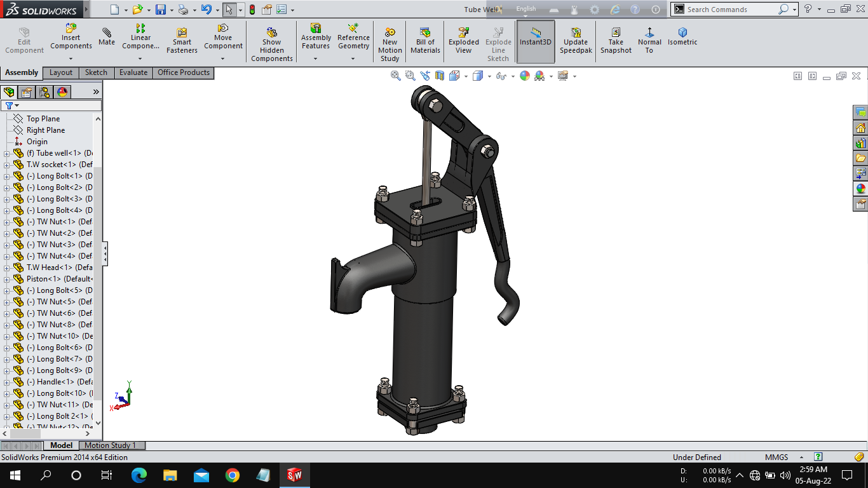Click Zoom to Area icon

pyautogui.click(x=410, y=76)
